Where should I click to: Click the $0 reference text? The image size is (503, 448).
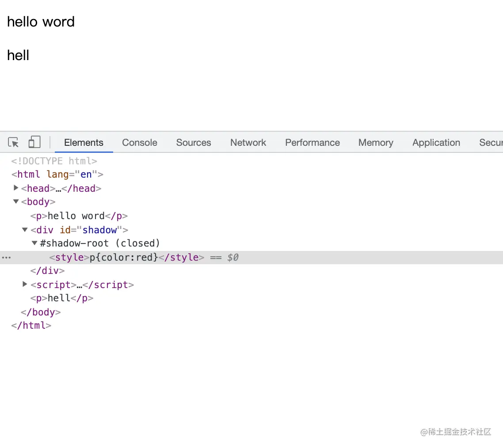pos(232,258)
